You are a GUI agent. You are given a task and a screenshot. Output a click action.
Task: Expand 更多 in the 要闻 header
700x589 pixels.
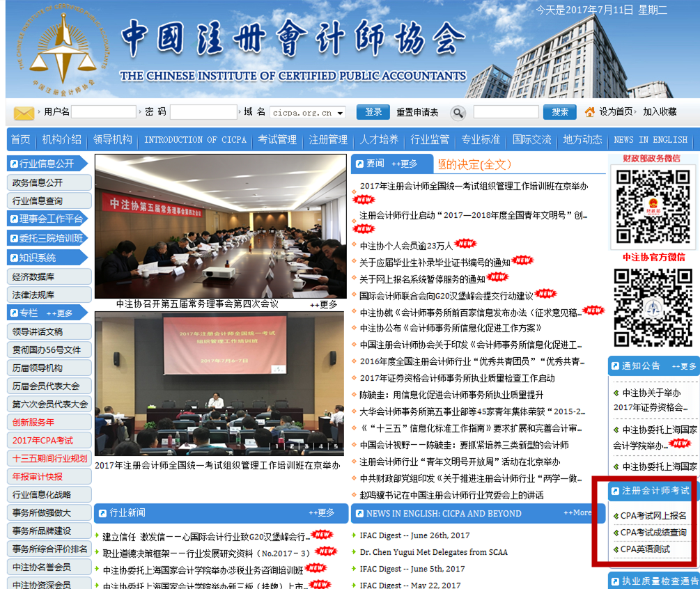[404, 164]
